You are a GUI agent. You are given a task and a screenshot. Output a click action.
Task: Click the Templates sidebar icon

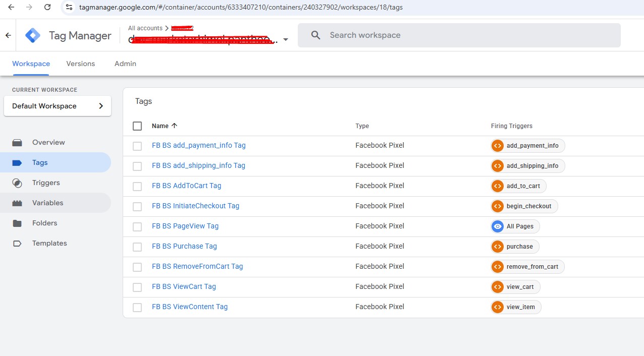tap(17, 244)
